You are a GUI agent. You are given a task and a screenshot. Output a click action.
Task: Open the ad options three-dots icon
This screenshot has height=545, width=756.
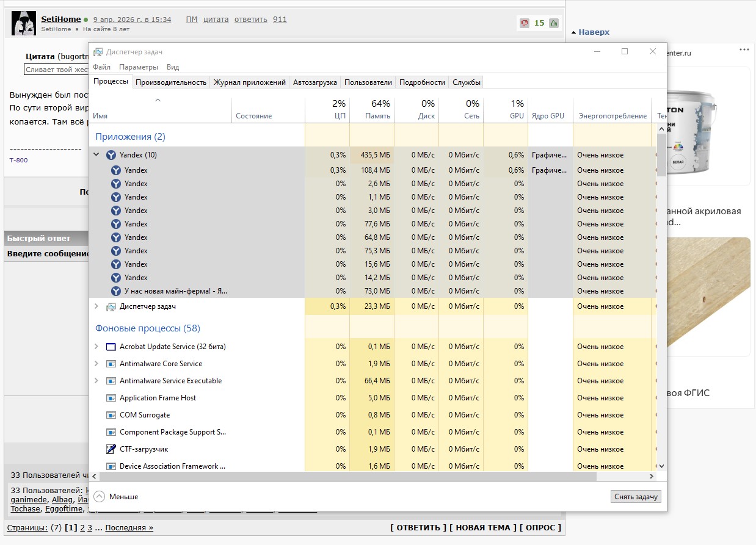coord(744,49)
